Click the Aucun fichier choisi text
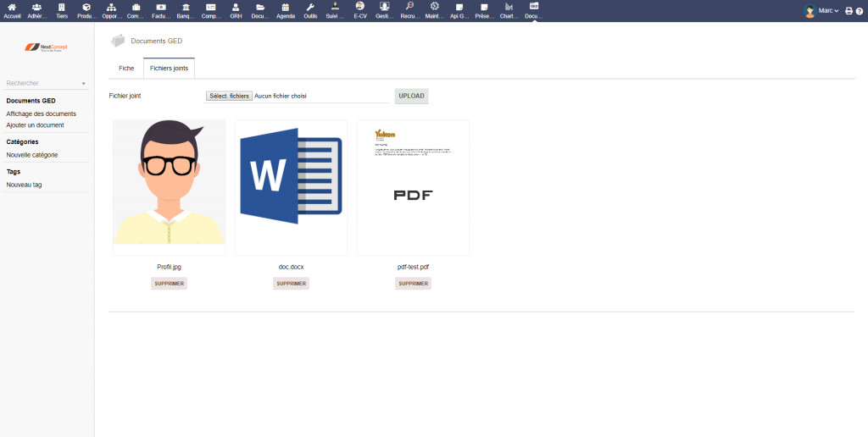 click(x=280, y=96)
